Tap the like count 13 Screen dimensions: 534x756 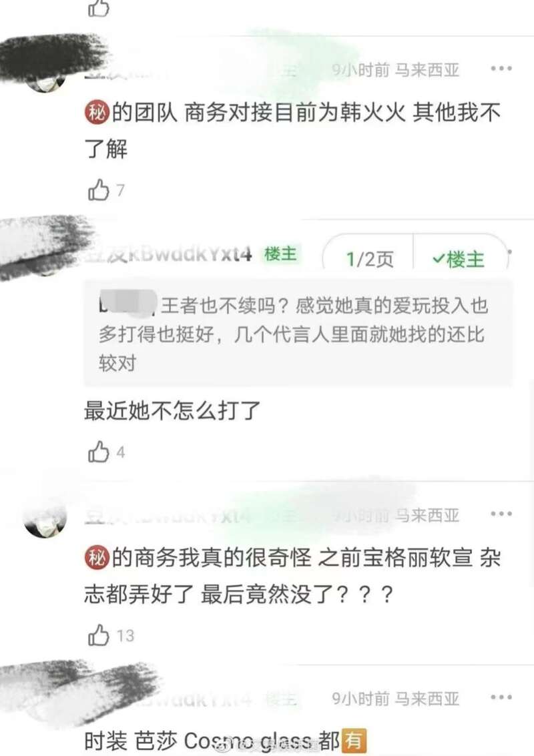tap(125, 635)
